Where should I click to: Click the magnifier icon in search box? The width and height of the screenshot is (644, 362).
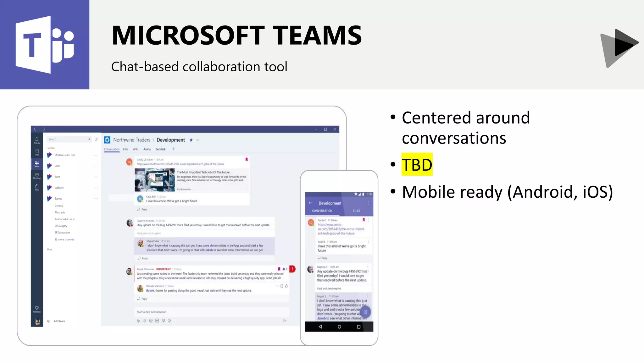click(x=89, y=139)
